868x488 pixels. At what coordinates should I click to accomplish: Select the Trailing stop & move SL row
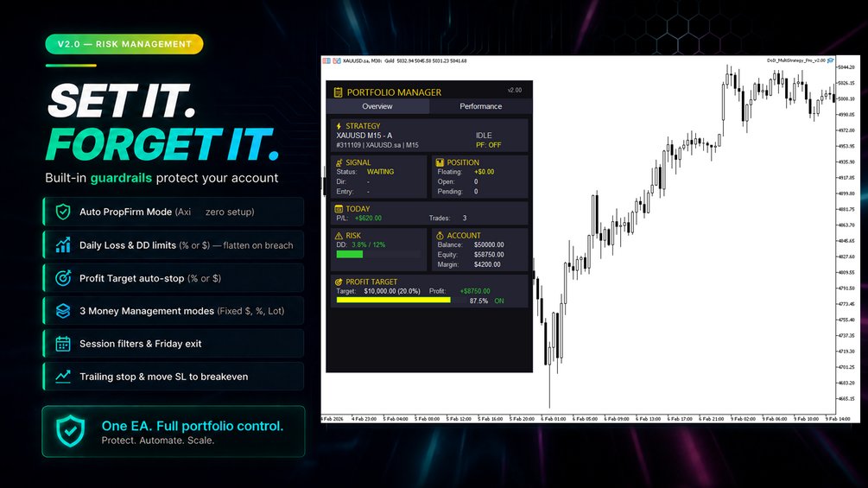(174, 377)
